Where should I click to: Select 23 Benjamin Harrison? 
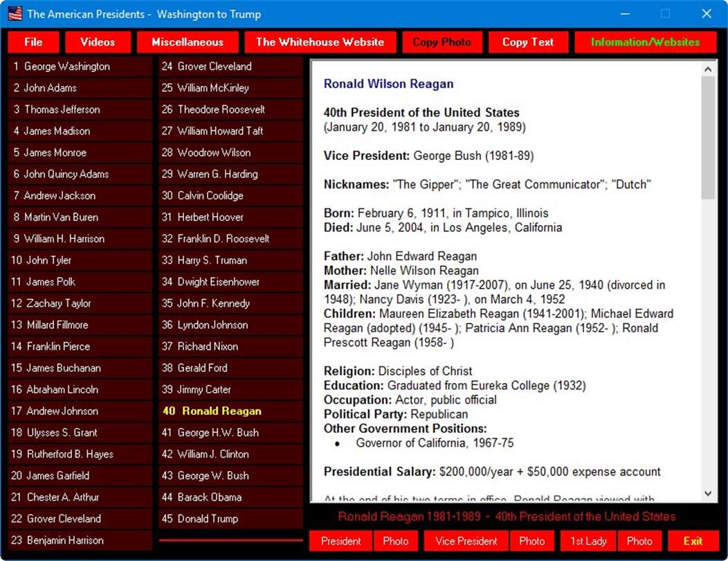[80, 540]
